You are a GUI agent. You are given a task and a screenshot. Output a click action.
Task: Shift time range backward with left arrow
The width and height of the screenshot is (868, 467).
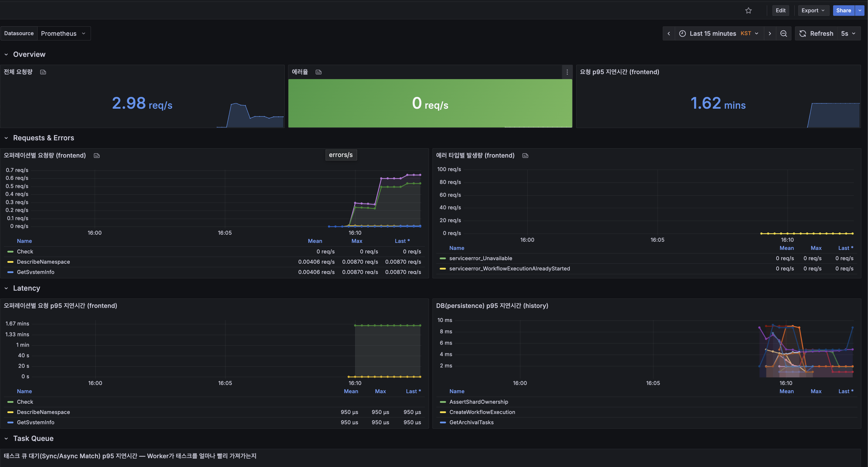click(669, 33)
